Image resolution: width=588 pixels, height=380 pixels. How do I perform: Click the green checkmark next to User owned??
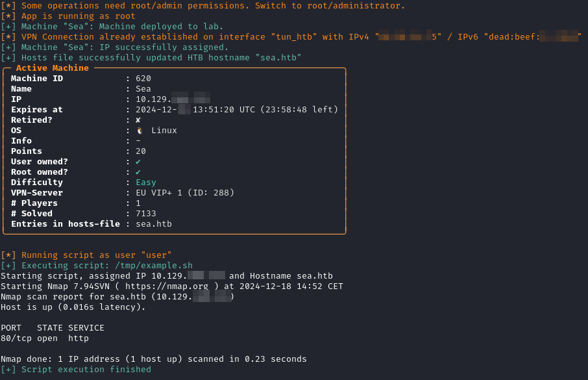coord(138,162)
